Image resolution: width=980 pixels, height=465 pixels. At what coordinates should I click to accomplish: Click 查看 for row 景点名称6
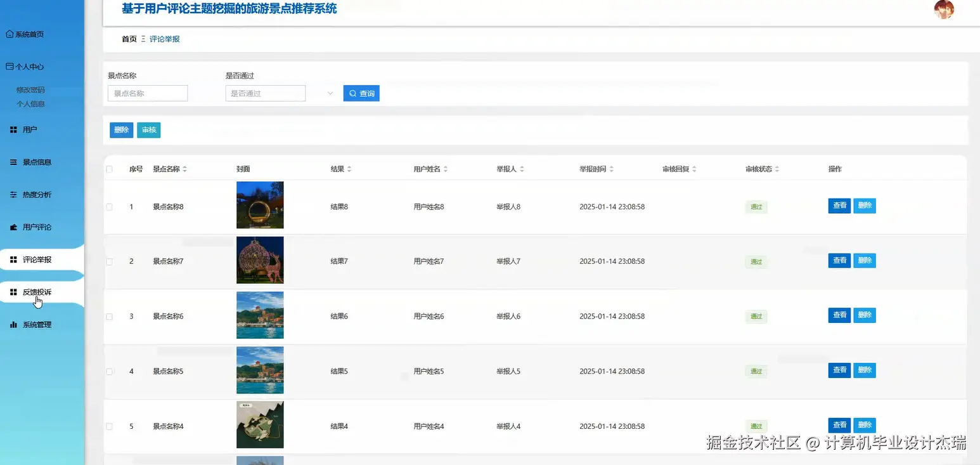(839, 315)
